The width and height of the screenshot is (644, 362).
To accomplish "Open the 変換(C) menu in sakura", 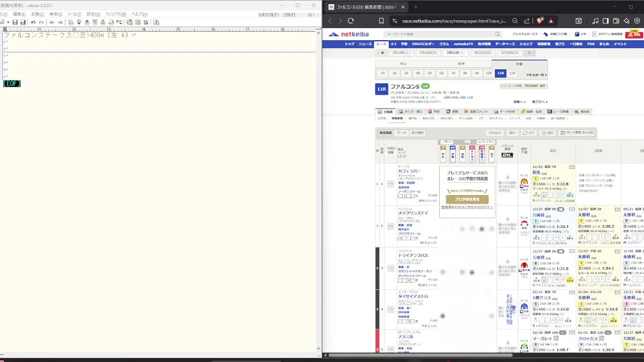I will 38,15.
